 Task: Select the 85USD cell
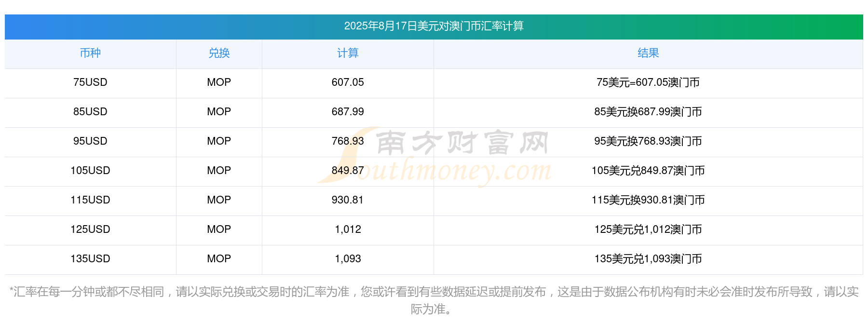[x=90, y=112]
